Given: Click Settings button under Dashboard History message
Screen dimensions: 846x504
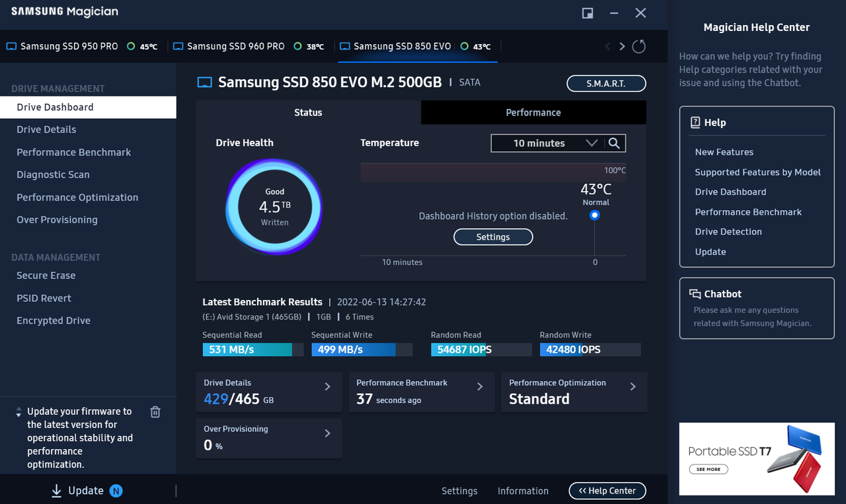Looking at the screenshot, I should coord(493,237).
